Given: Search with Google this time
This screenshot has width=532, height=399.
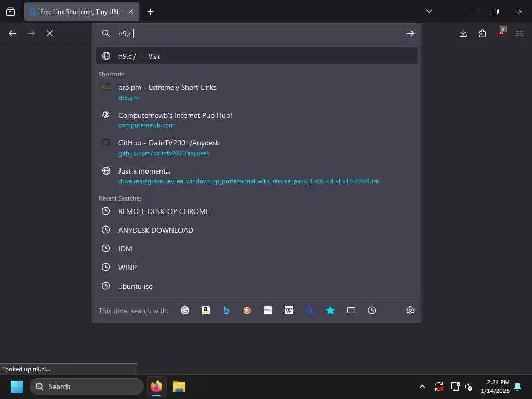Looking at the screenshot, I should click(185, 310).
